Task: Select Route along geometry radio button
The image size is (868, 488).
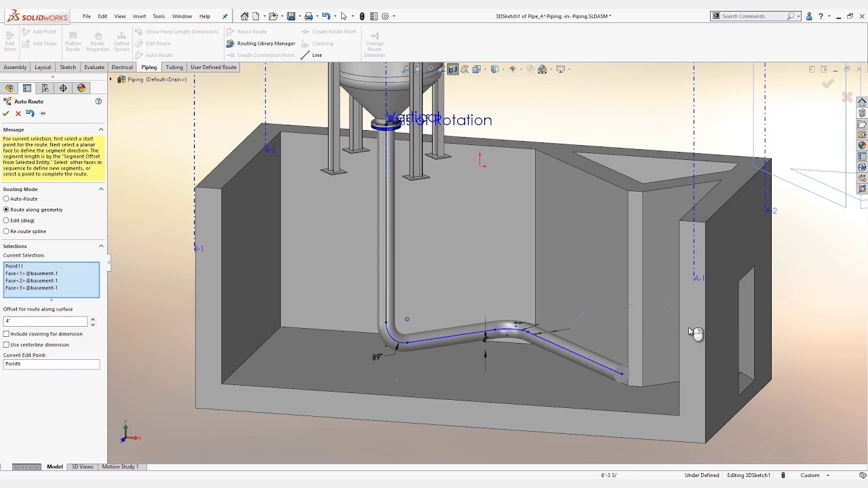Action: [x=7, y=209]
